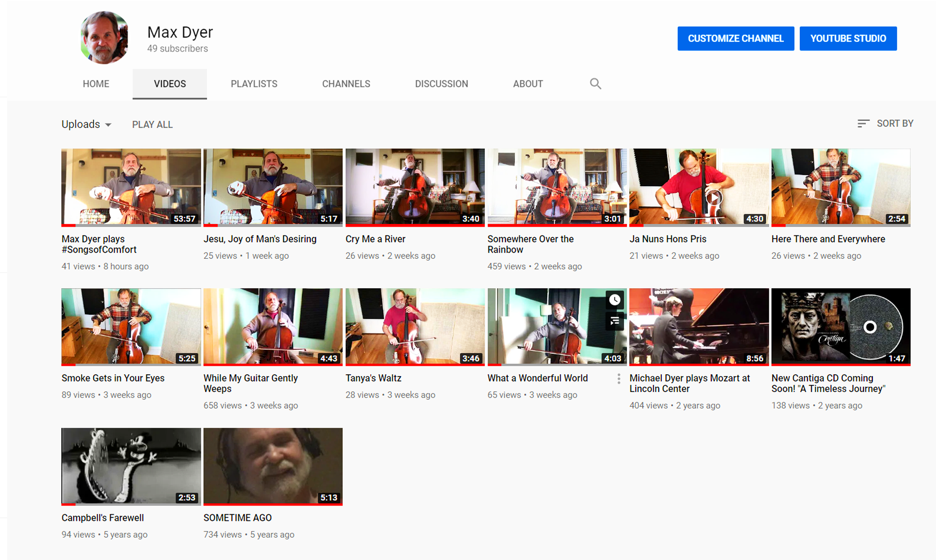Open the Sort By menu
This screenshot has width=936, height=560.
885,124
